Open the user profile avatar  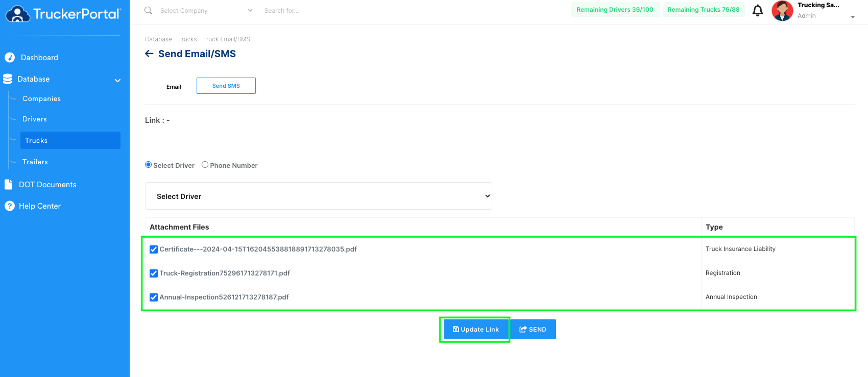point(782,11)
